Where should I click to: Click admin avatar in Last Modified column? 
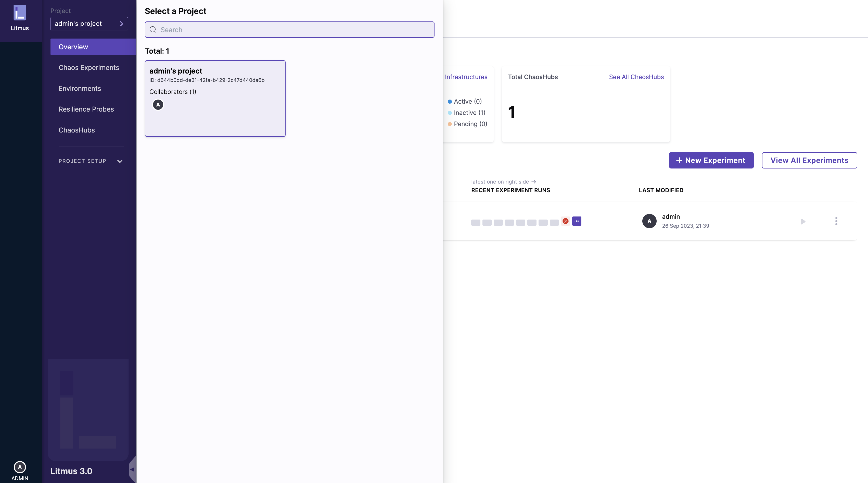pos(649,221)
